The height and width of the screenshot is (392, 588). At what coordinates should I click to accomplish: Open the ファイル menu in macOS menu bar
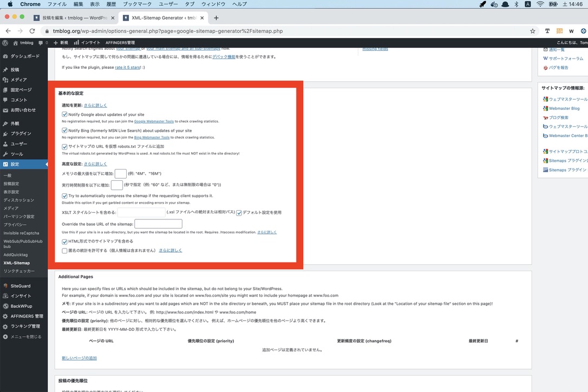click(57, 4)
